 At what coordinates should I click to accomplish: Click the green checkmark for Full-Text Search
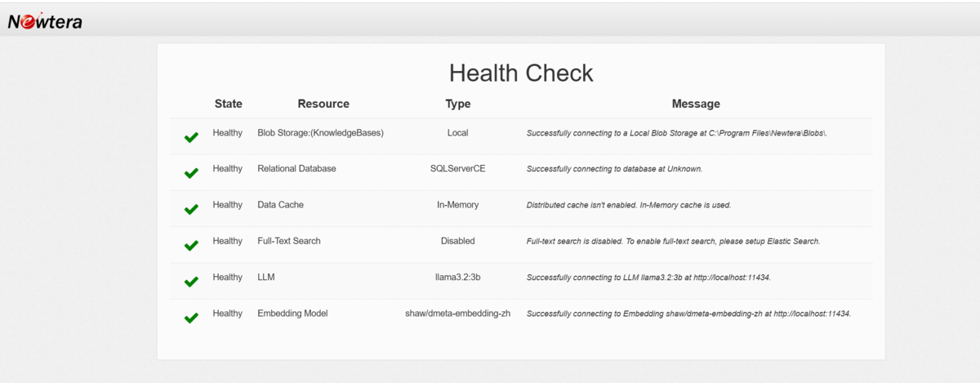(x=191, y=246)
